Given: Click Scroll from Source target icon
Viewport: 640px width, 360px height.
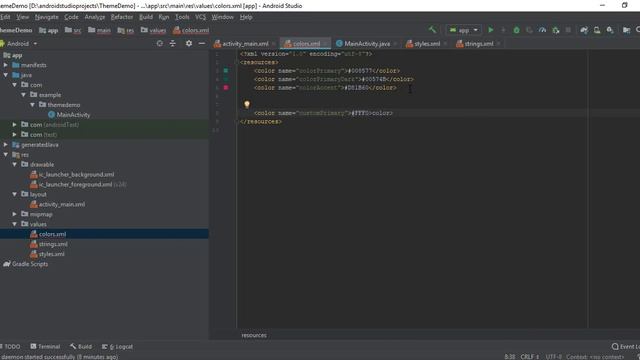Looking at the screenshot, I should click(160, 43).
